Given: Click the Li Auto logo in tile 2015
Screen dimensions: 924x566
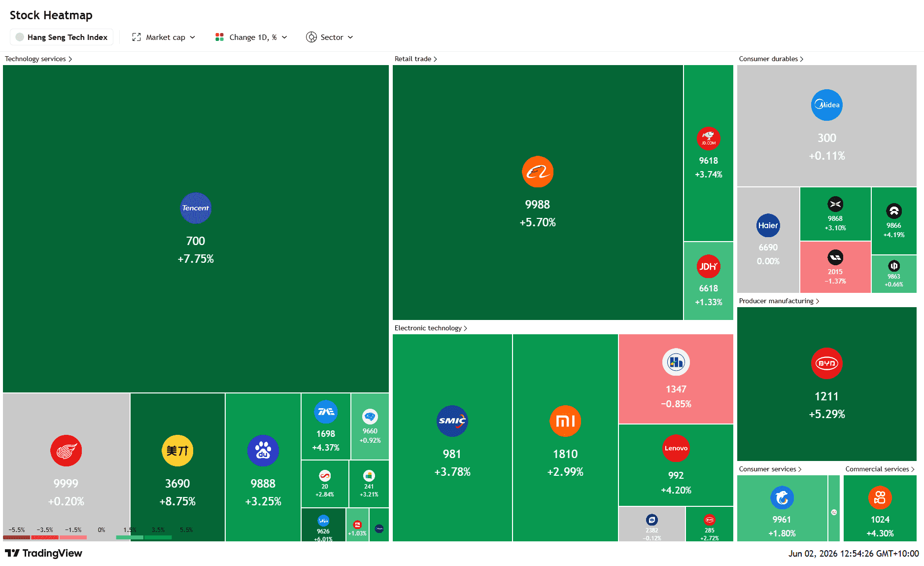Looking at the screenshot, I should (x=835, y=257).
